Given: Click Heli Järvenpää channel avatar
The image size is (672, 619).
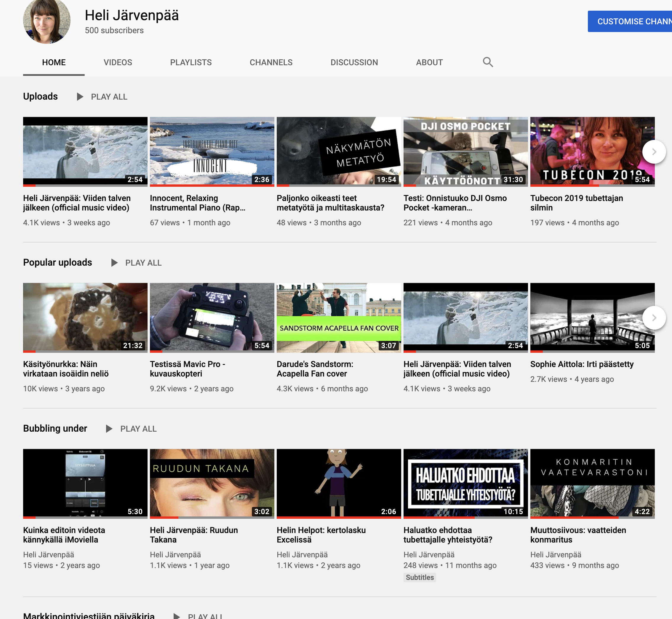Looking at the screenshot, I should click(x=47, y=21).
